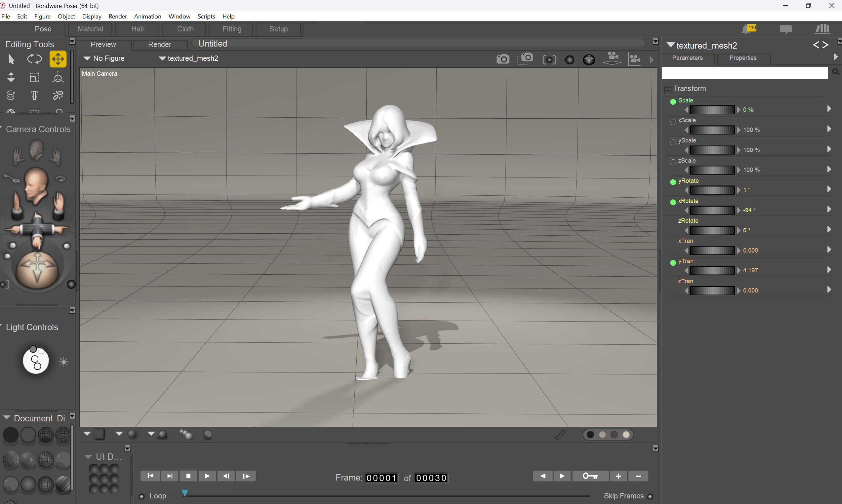Toggle the yTran green dot
The image size is (842, 504).
(673, 262)
